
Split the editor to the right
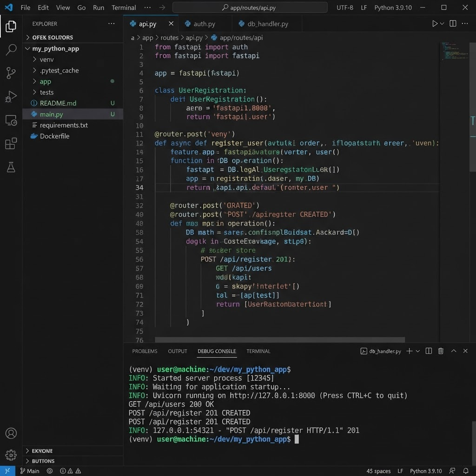coord(453,24)
